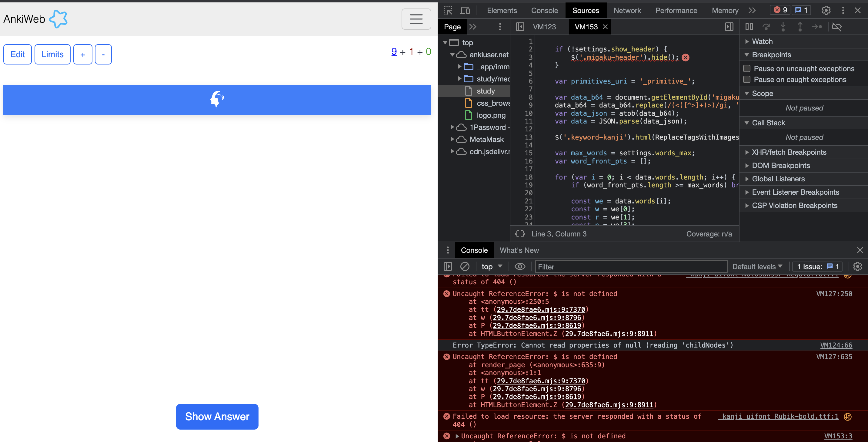Deactivate all breakpoints
Image resolution: width=868 pixels, height=442 pixels.
(x=837, y=27)
